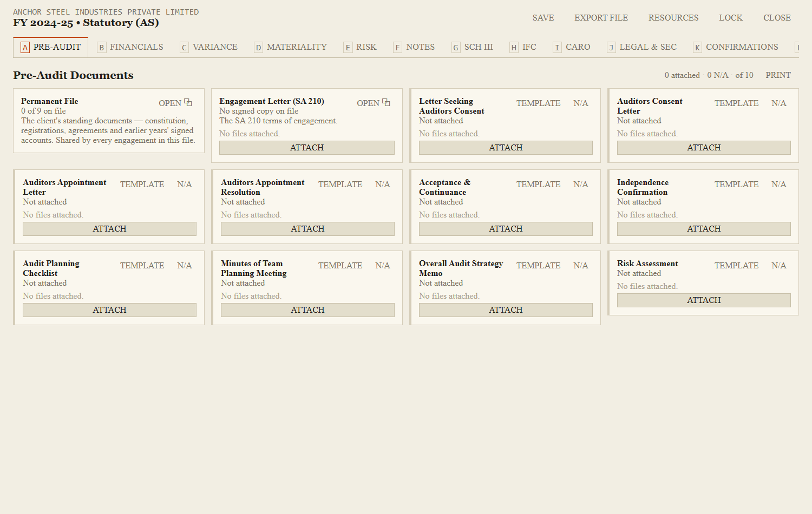
Task: Mark Auditors Consent Letter as N/A
Action: point(779,103)
